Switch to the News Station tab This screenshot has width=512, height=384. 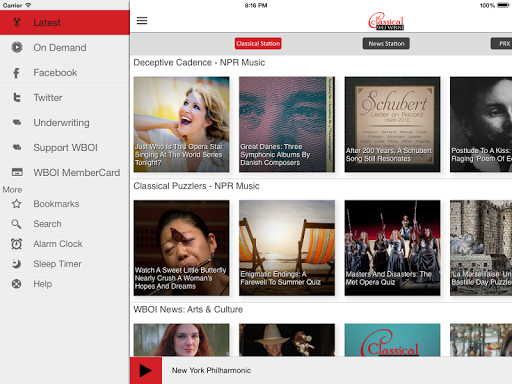386,44
